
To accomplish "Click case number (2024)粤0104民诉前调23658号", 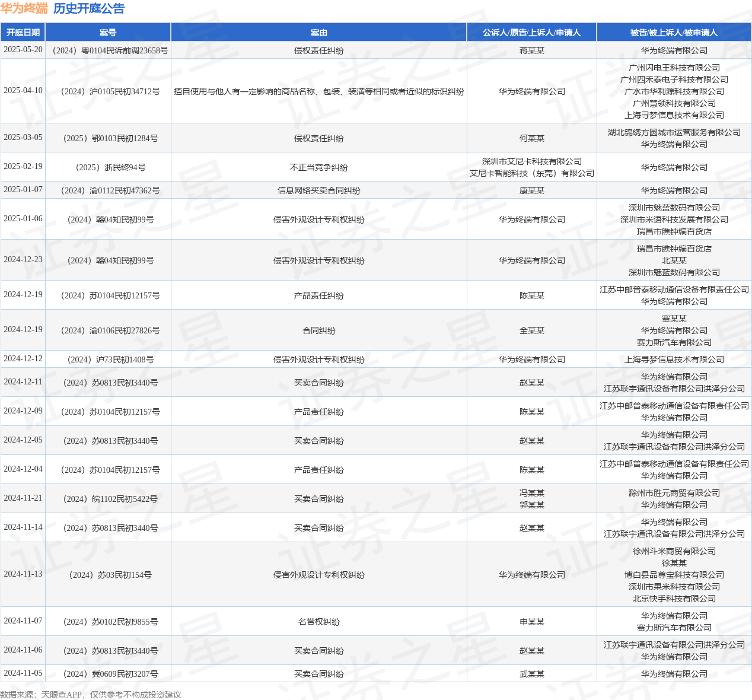I will click(x=108, y=50).
